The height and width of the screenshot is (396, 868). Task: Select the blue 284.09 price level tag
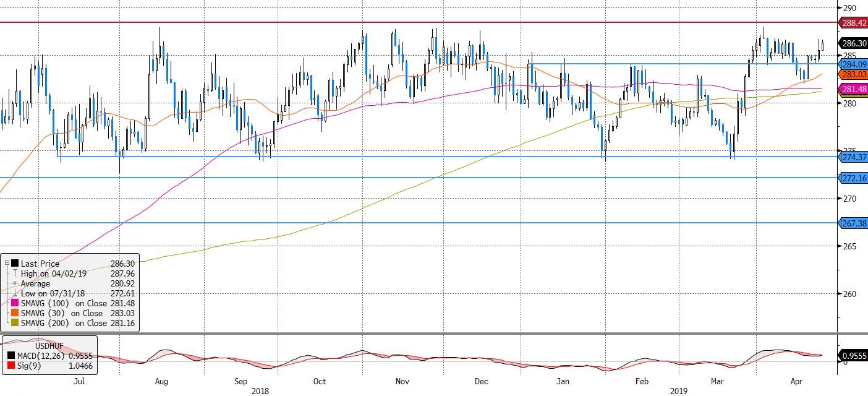(853, 64)
